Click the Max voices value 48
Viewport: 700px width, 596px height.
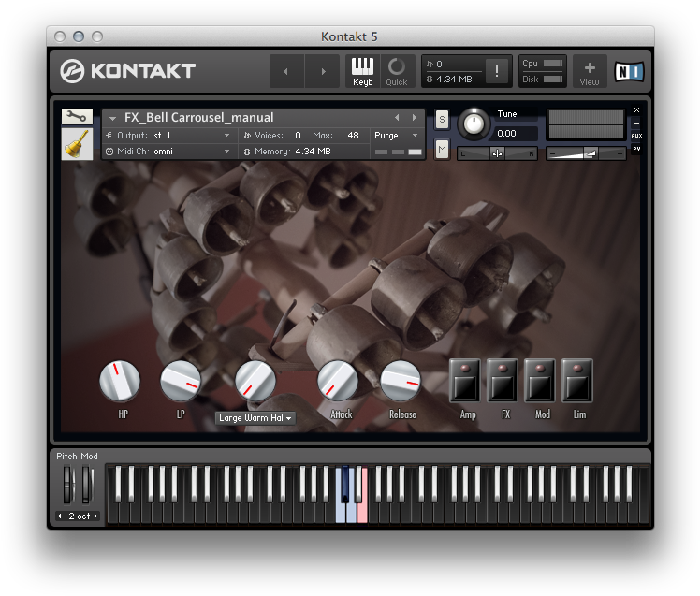click(x=353, y=136)
